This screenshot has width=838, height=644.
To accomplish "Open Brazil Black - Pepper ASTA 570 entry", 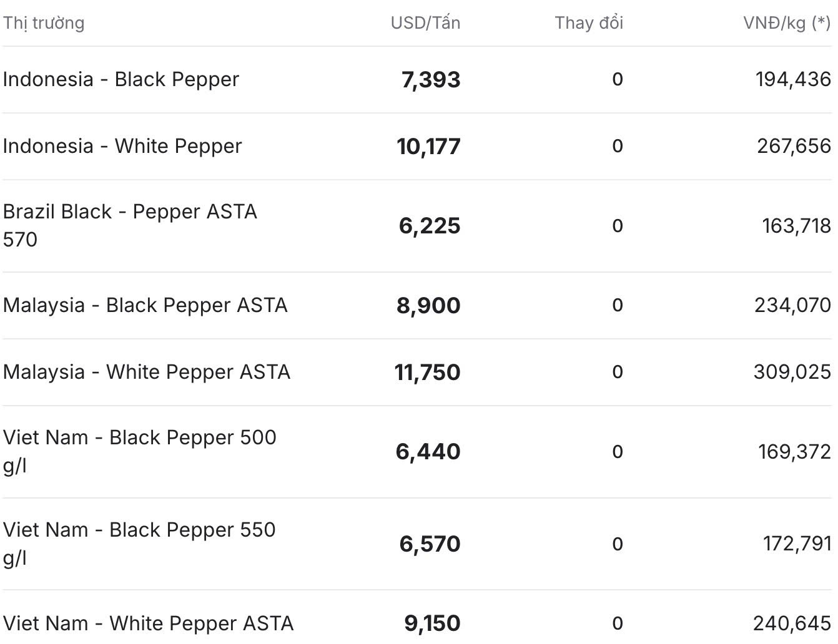I will [x=130, y=225].
